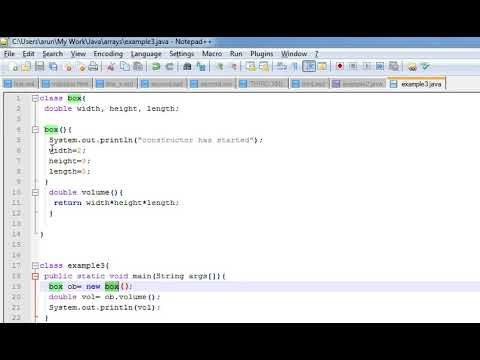This screenshot has height=360, width=480.
Task: Click the 'return width*height*length;' line
Action: [x=116, y=203]
